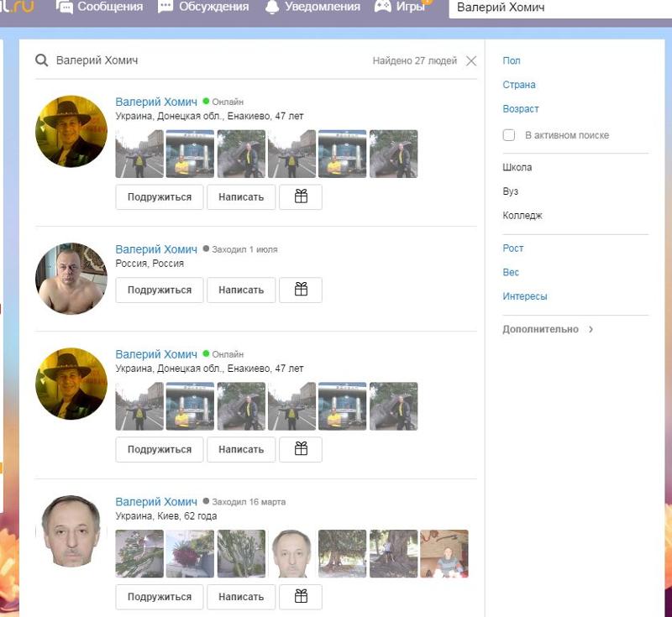Screen dimensions: 672x617
Task: Open Игры in the top navigation
Action: coord(401,7)
